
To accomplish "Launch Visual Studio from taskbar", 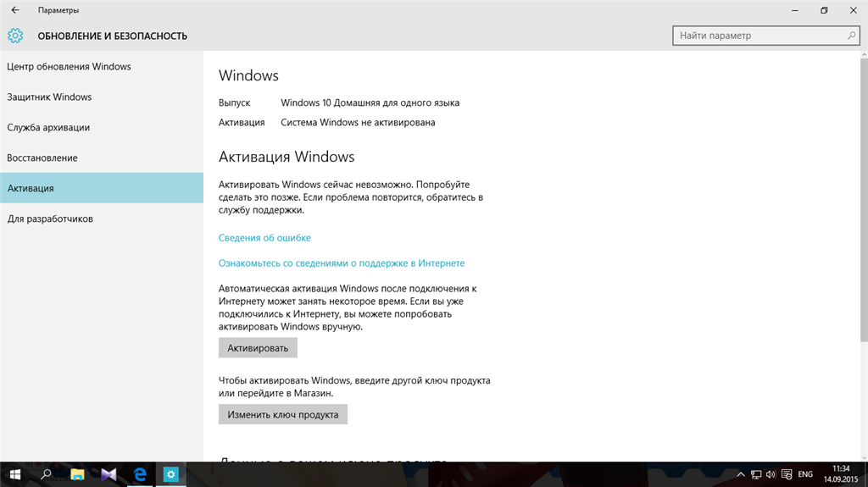I will (108, 474).
